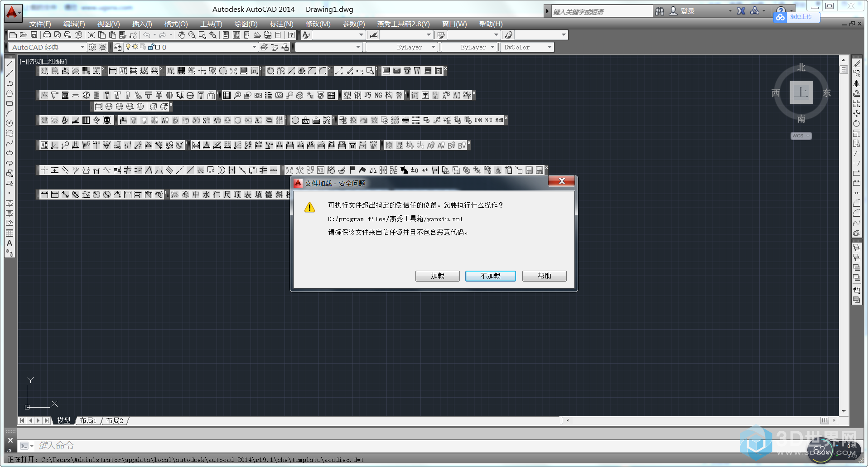The width and height of the screenshot is (868, 467).
Task: Click the Undo arrow icon
Action: [x=147, y=35]
